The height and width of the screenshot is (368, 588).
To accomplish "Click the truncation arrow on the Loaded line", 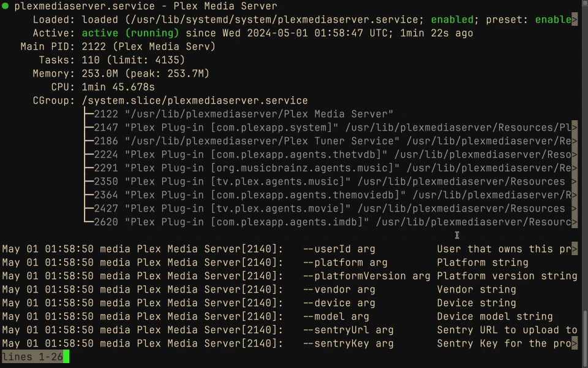I will tap(574, 20).
